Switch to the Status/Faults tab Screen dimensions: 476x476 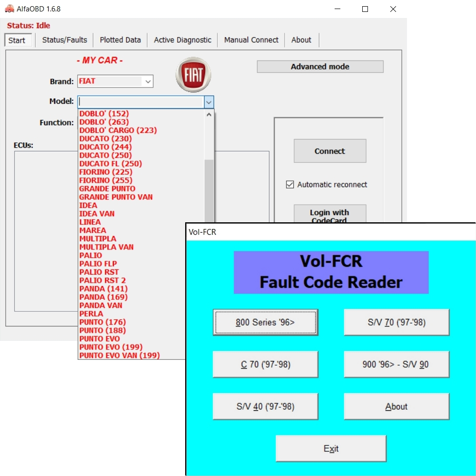[x=64, y=40]
